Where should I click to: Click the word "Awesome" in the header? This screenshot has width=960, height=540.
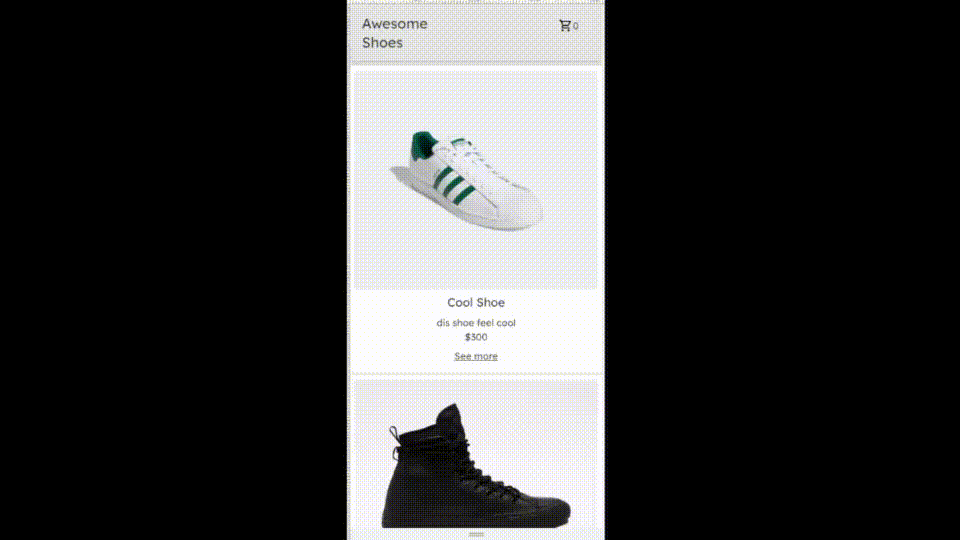(x=394, y=24)
